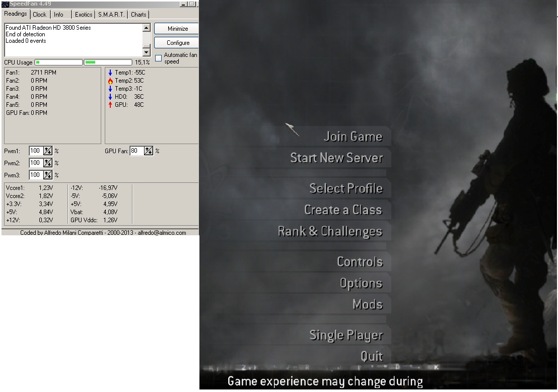Click the flame icon beside Temp2
This screenshot has width=558, height=392.
[x=110, y=81]
